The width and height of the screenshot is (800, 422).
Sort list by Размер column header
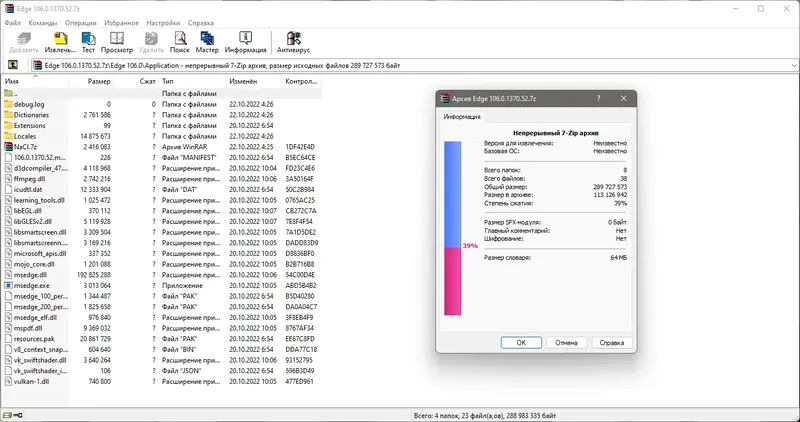91,81
